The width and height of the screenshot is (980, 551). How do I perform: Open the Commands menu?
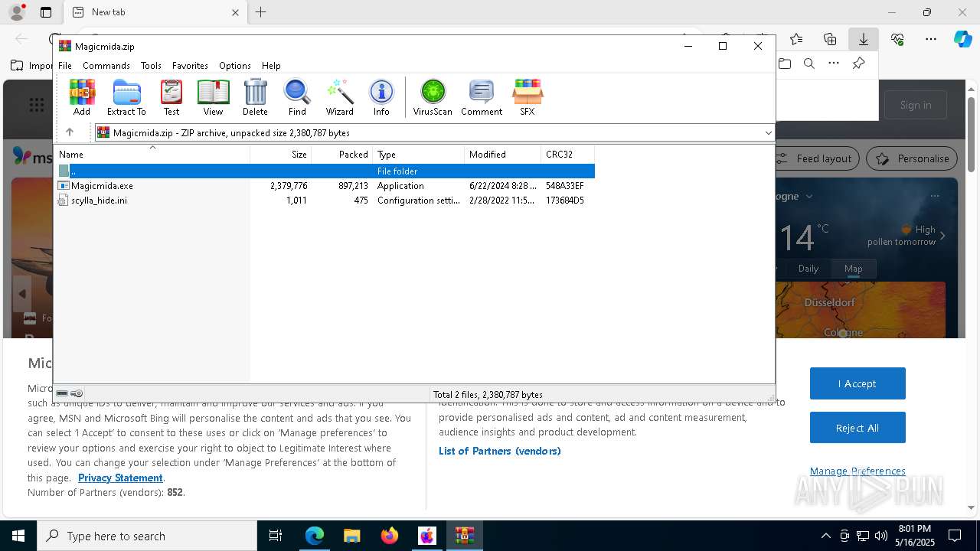106,66
